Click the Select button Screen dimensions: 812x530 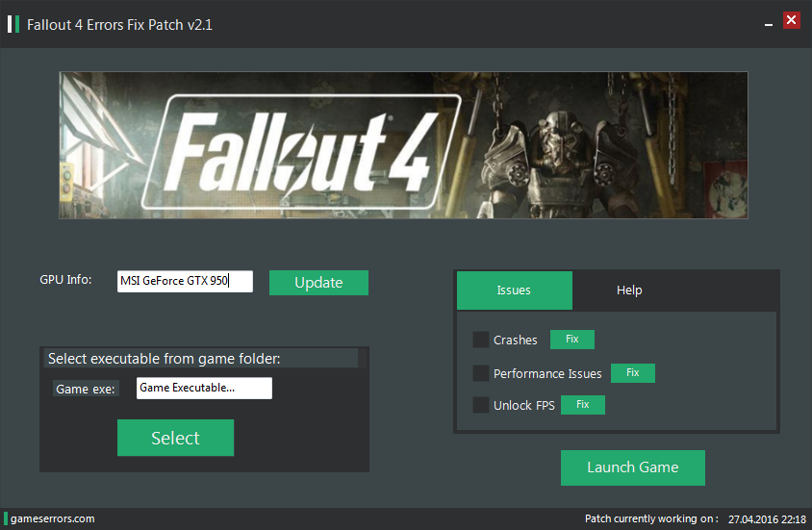tap(175, 438)
